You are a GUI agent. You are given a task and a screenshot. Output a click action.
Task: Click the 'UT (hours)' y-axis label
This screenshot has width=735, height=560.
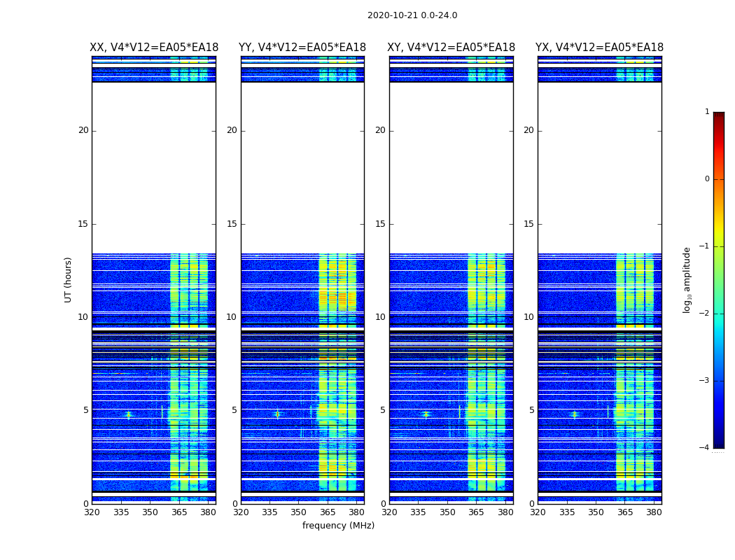pyautogui.click(x=68, y=280)
